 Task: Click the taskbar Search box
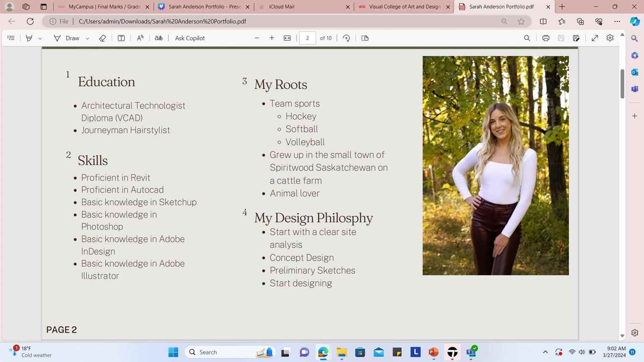pos(231,352)
